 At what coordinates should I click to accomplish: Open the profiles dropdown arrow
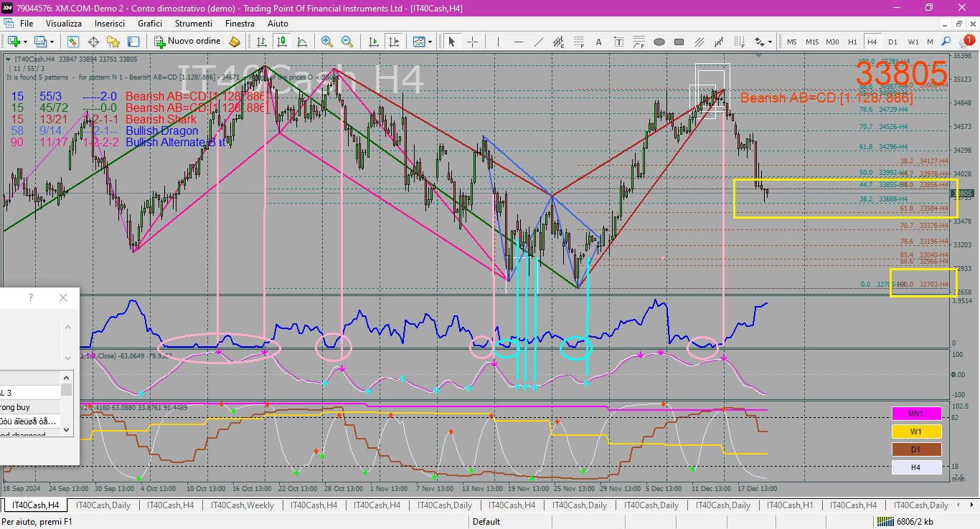(52, 42)
